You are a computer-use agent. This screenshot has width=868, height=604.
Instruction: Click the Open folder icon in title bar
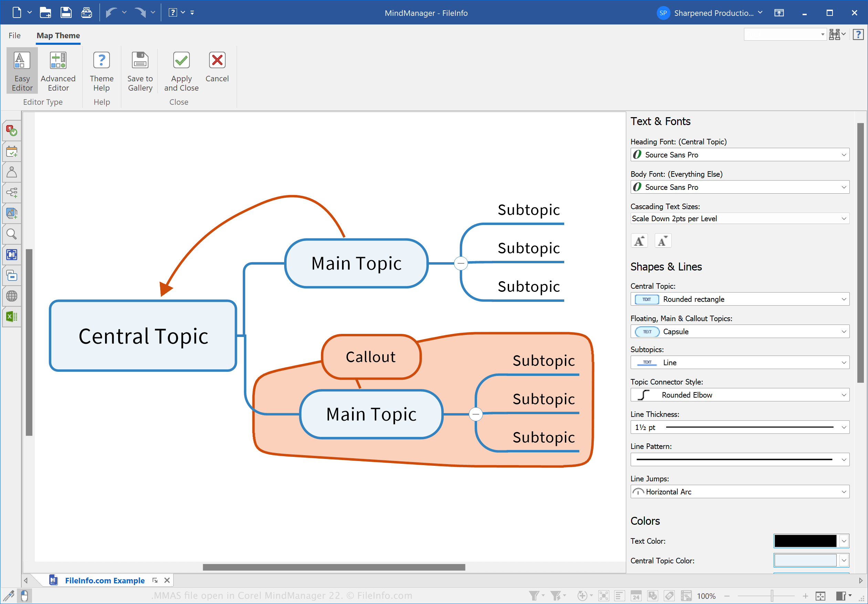point(45,12)
